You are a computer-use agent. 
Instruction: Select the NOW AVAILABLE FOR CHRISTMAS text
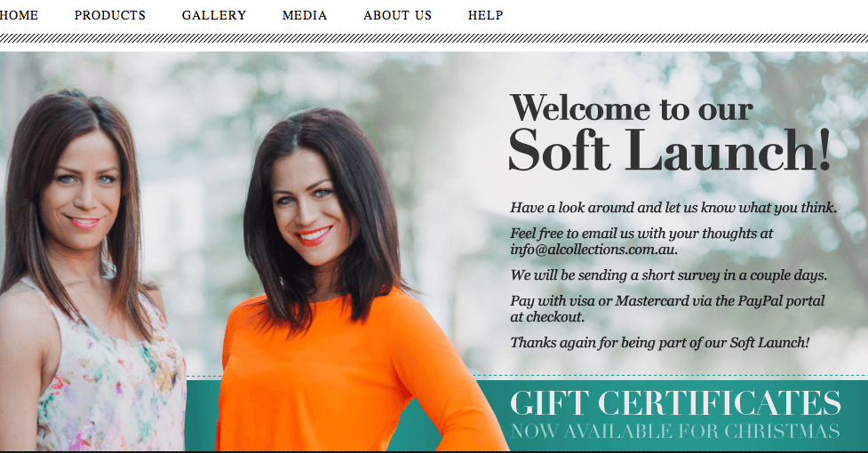(x=675, y=431)
